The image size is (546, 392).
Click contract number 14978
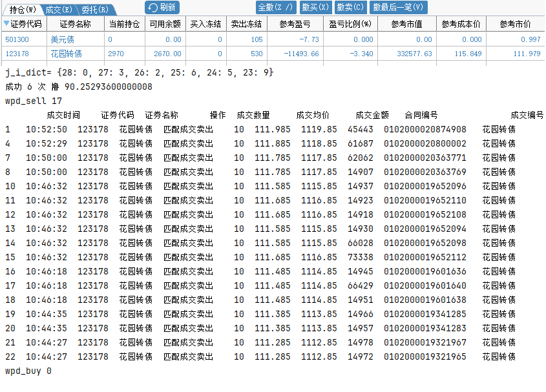(361, 342)
